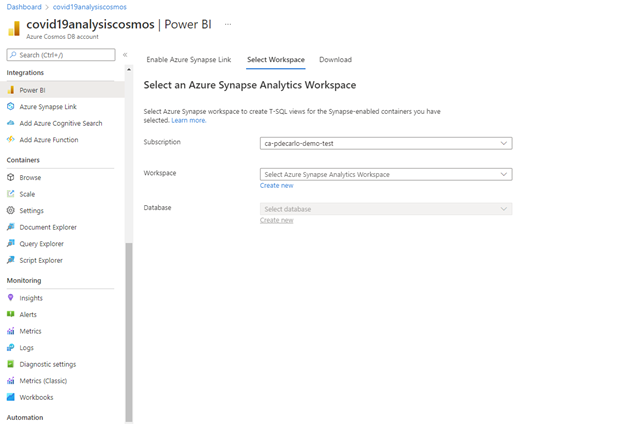
Task: Open the Workspace dropdown
Action: click(386, 174)
